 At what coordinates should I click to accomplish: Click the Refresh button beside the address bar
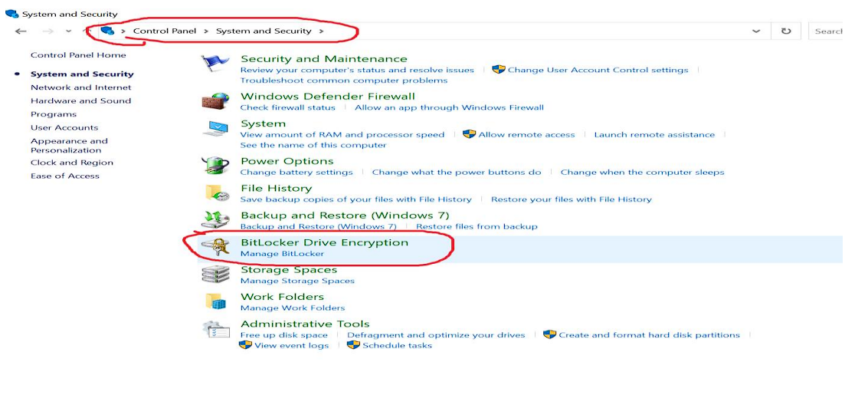pos(785,31)
